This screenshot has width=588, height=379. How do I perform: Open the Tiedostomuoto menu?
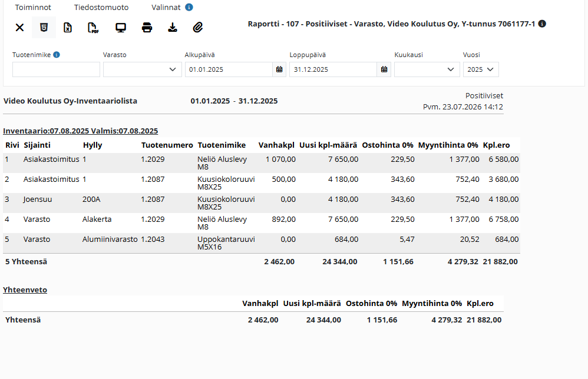(x=101, y=7)
